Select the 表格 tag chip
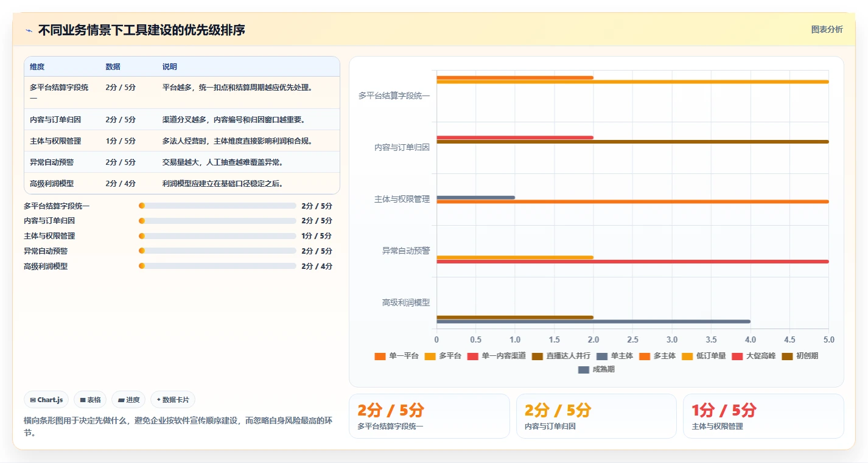868x463 pixels. 90,400
